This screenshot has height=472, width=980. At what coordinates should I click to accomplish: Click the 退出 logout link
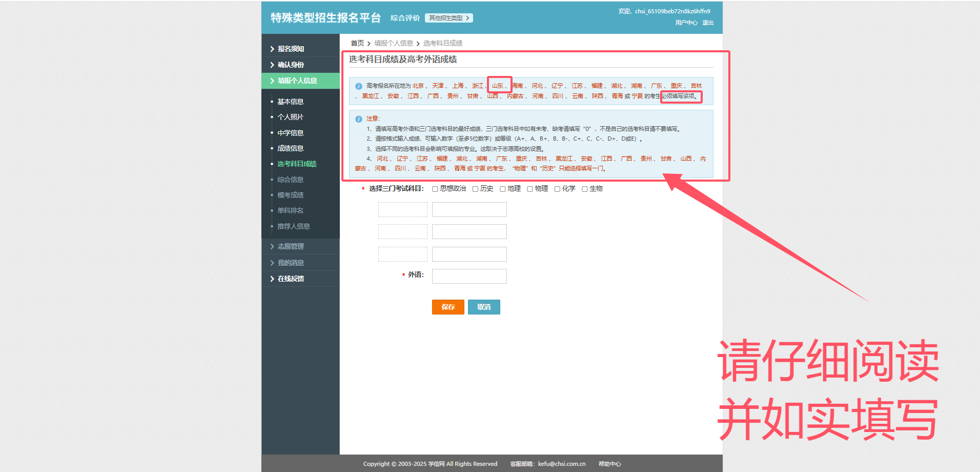click(708, 23)
